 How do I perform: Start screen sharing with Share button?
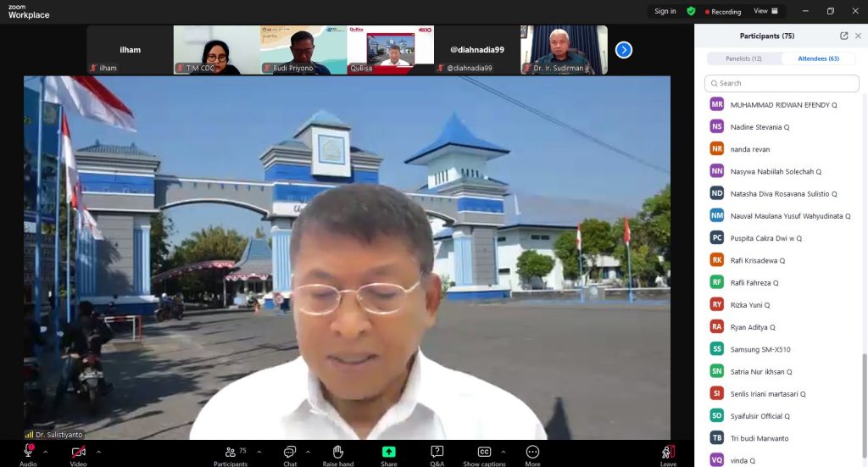388,452
